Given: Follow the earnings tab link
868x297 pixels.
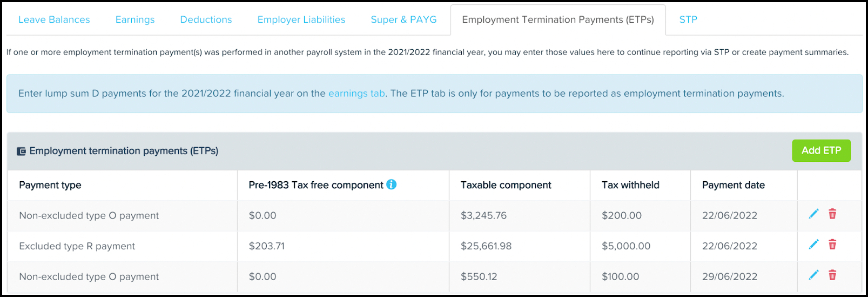Looking at the screenshot, I should pos(356,94).
